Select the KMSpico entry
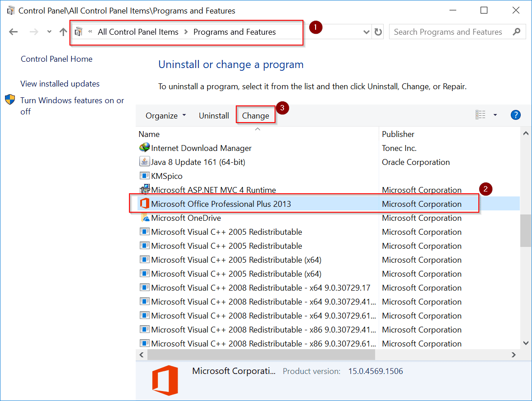The height and width of the screenshot is (401, 532). click(167, 176)
